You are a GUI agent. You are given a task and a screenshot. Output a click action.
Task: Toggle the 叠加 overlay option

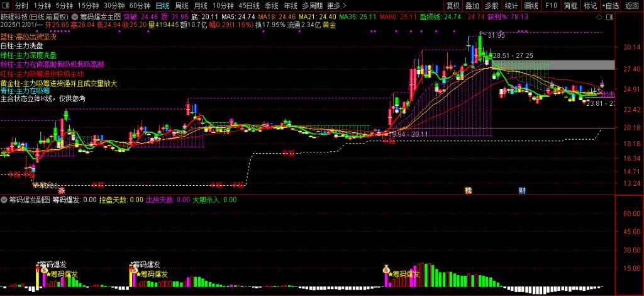[x=472, y=5]
